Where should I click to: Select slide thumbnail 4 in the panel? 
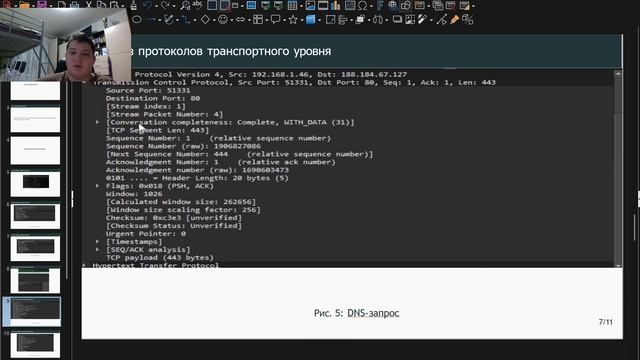click(35, 151)
